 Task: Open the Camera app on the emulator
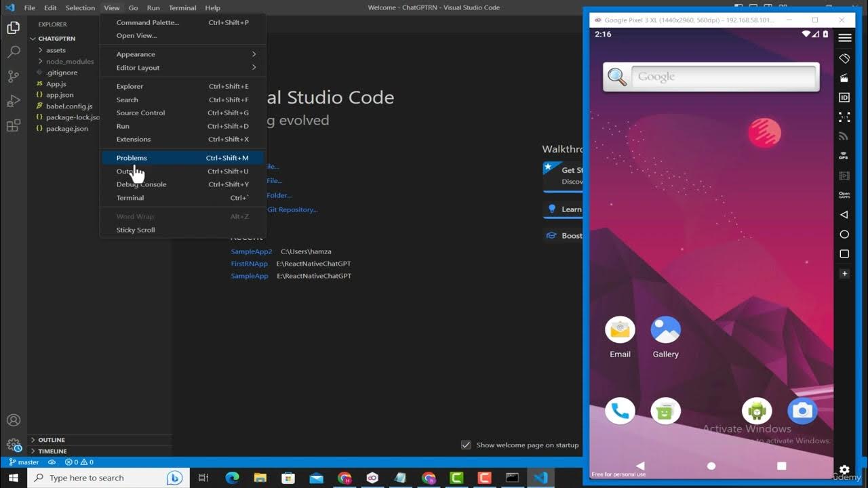(802, 411)
